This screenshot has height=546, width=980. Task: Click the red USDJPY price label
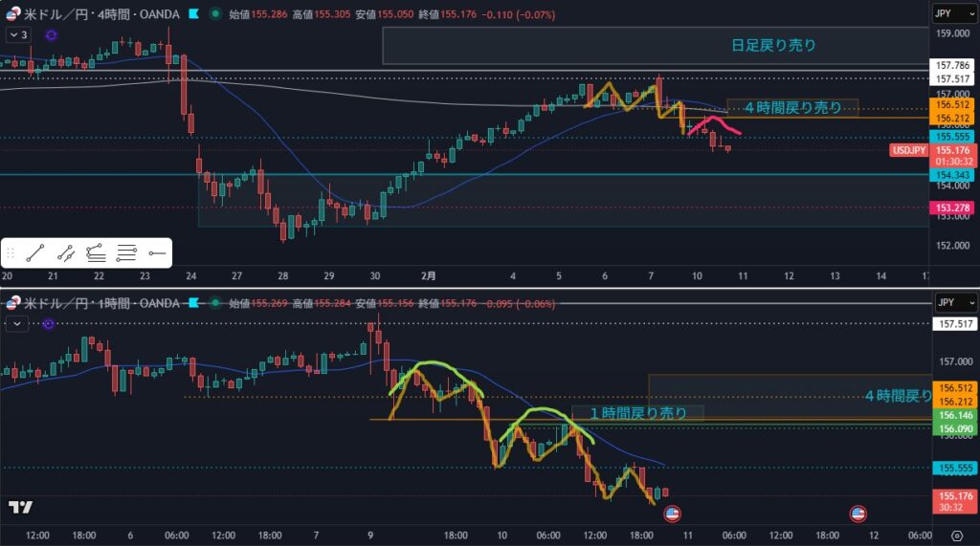point(906,150)
